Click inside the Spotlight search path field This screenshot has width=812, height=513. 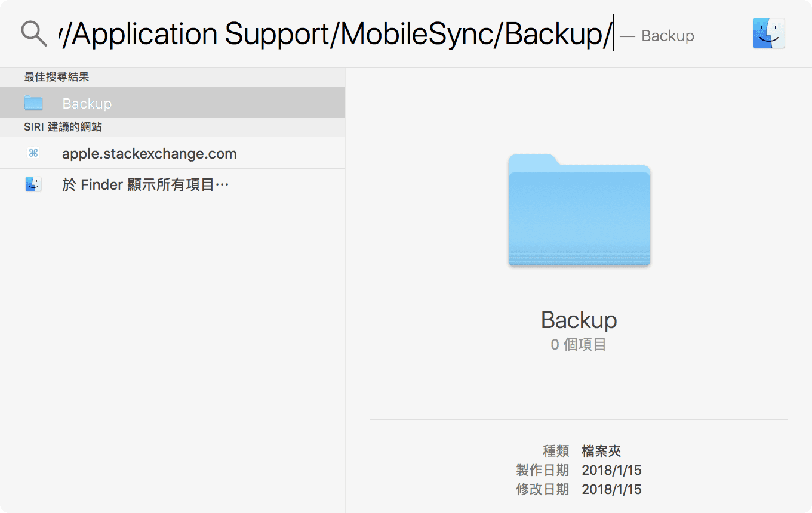[334, 35]
